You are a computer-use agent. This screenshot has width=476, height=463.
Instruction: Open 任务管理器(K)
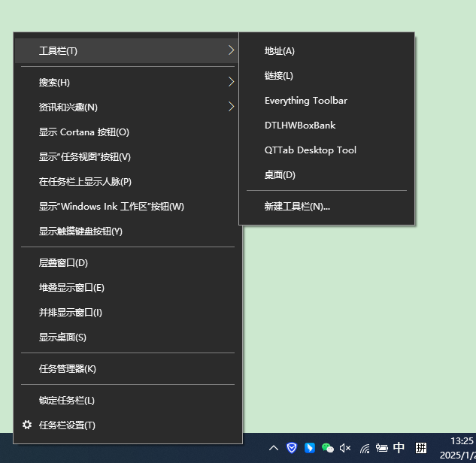pyautogui.click(x=126, y=369)
